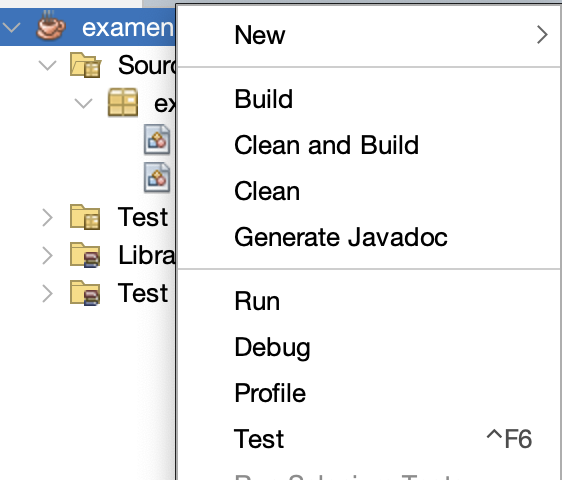Click the coffee cup project icon
The width and height of the screenshot is (562, 480).
click(x=51, y=25)
